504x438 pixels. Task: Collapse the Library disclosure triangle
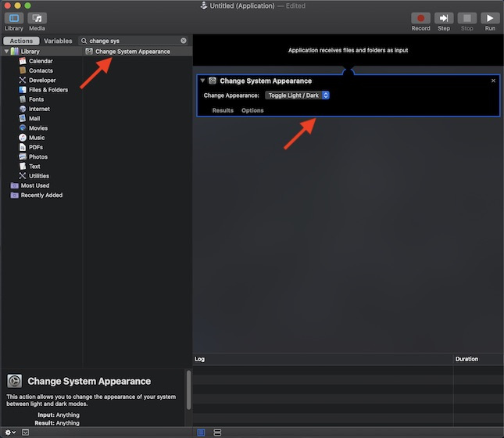(7, 52)
